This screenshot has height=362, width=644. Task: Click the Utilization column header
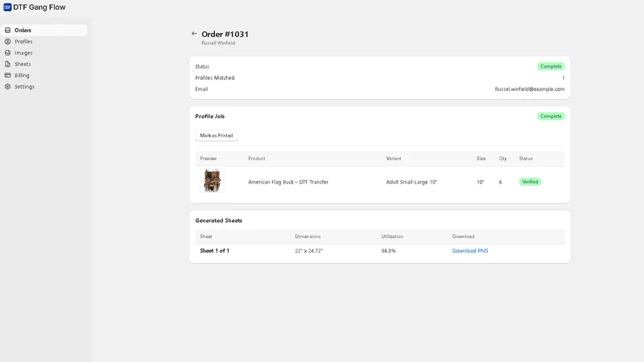point(392,237)
